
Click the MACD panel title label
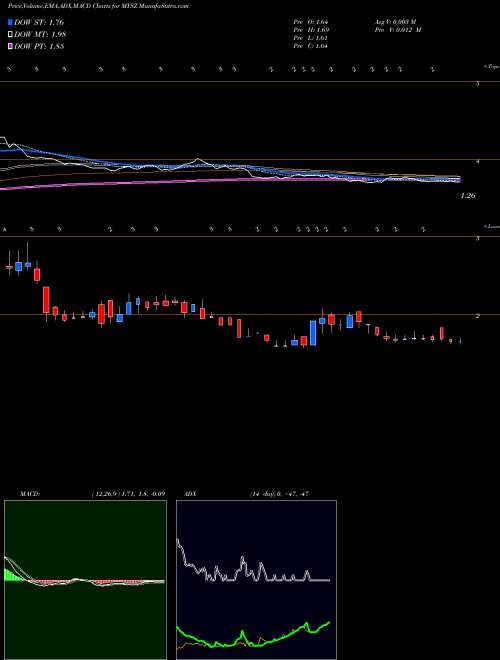[30, 494]
